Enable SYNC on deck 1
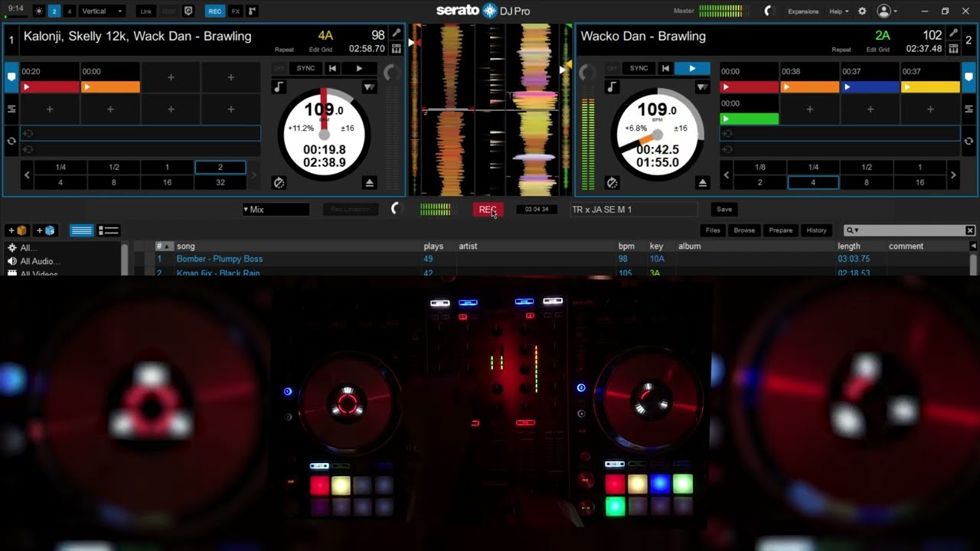Image resolution: width=980 pixels, height=551 pixels. point(305,68)
